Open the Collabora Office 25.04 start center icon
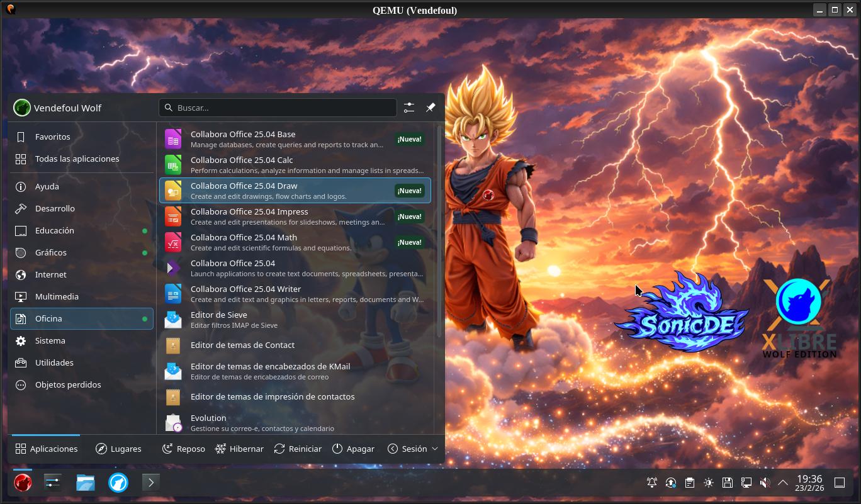The height and width of the screenshot is (504, 861). click(173, 268)
